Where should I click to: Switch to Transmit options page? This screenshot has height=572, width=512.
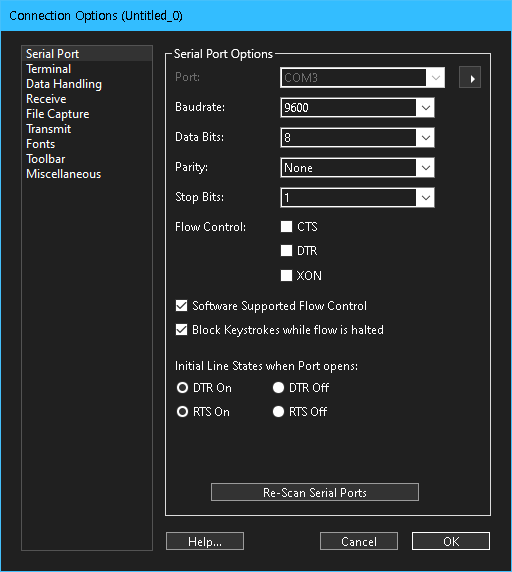(x=87, y=129)
